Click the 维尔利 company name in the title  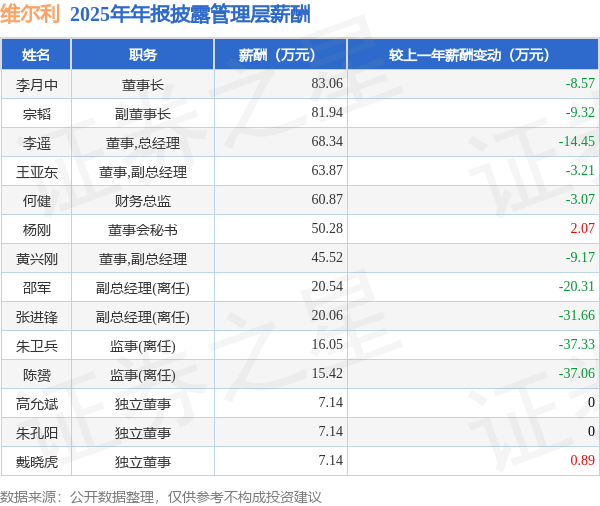30,15
